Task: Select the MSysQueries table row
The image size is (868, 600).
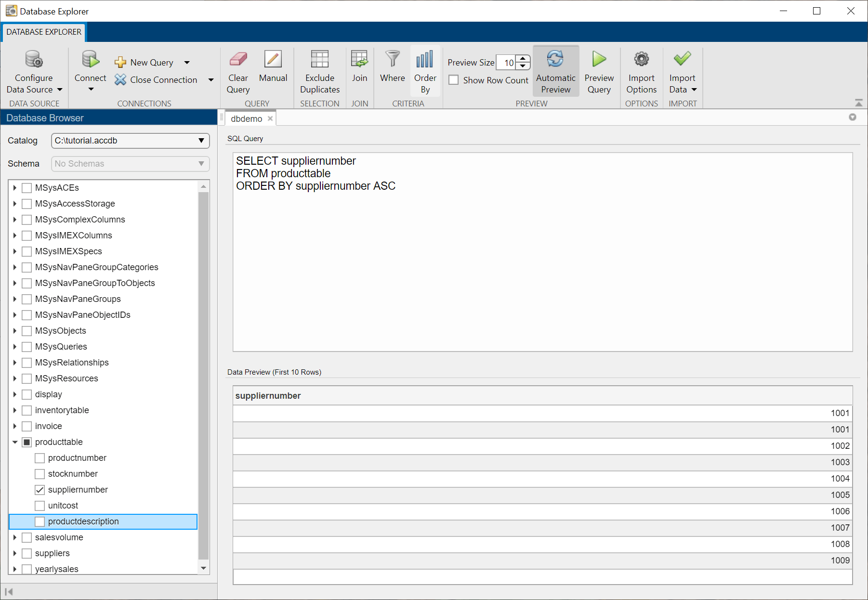Action: coord(103,347)
